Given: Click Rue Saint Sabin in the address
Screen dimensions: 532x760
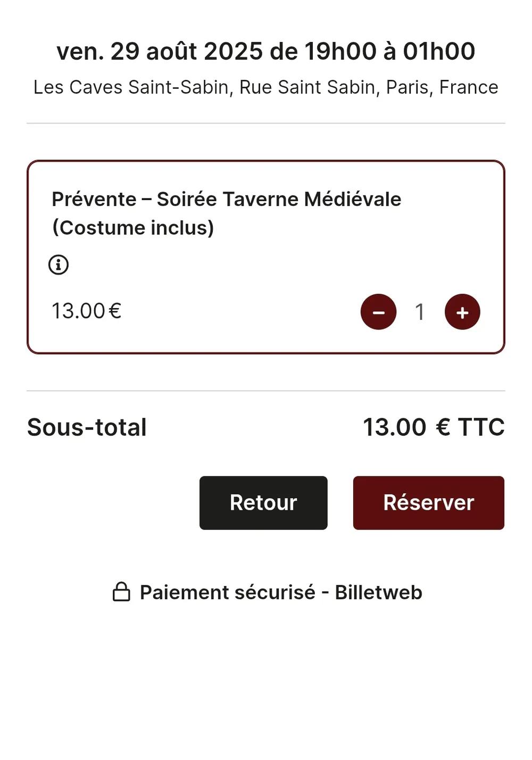Looking at the screenshot, I should (x=307, y=87).
